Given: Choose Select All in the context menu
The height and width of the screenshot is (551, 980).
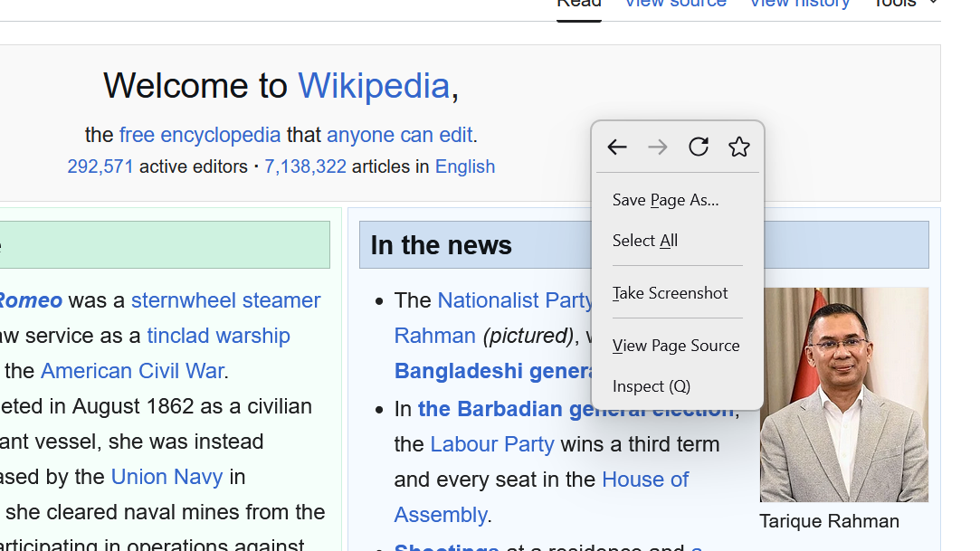Looking at the screenshot, I should click(644, 241).
